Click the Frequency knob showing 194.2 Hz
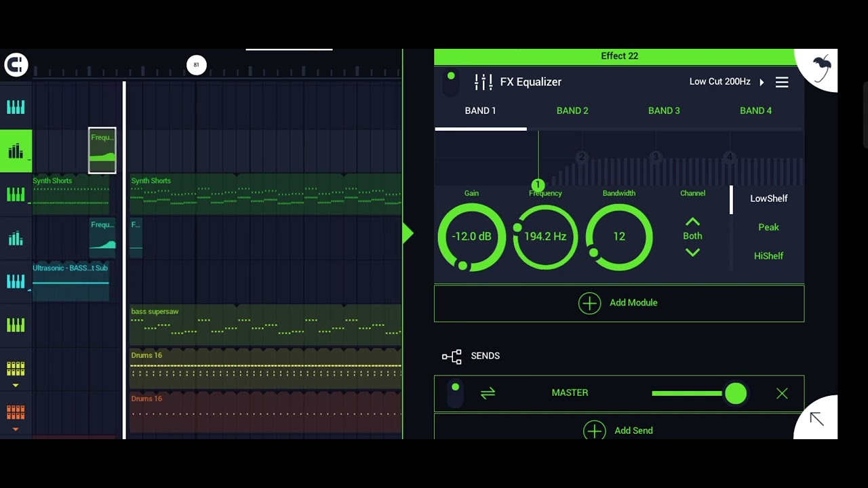 (545, 237)
